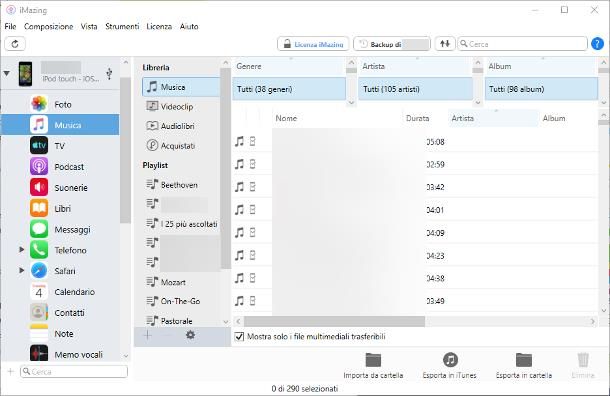
Task: Click the playlist panel's scroll down arrow
Action: pyautogui.click(x=226, y=322)
